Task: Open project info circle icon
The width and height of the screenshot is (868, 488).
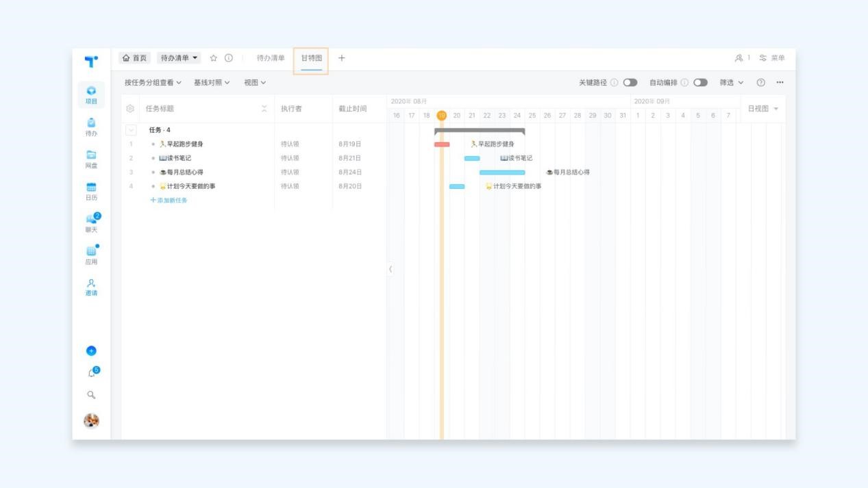Action: [x=229, y=58]
